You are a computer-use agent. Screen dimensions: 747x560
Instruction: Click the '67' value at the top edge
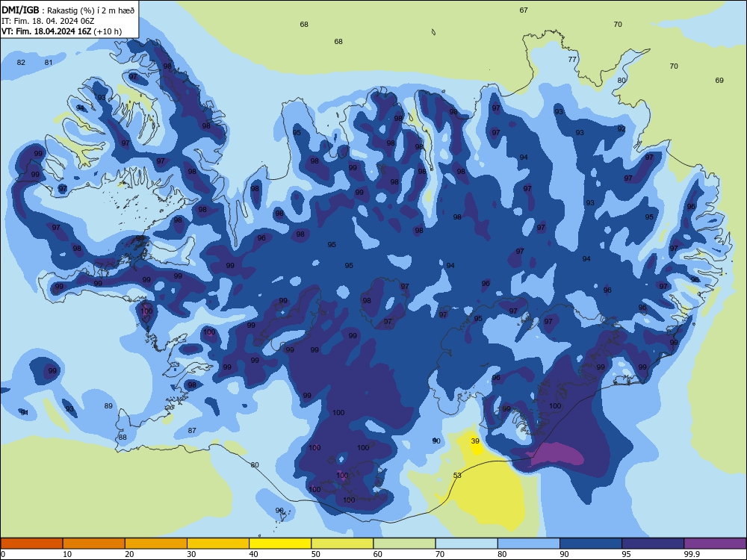[524, 10]
